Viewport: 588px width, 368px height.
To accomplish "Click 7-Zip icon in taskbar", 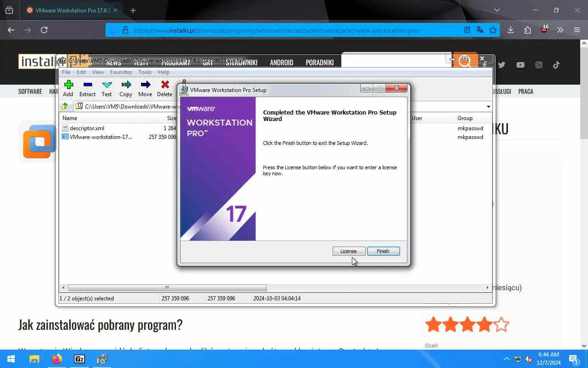I will (79, 359).
